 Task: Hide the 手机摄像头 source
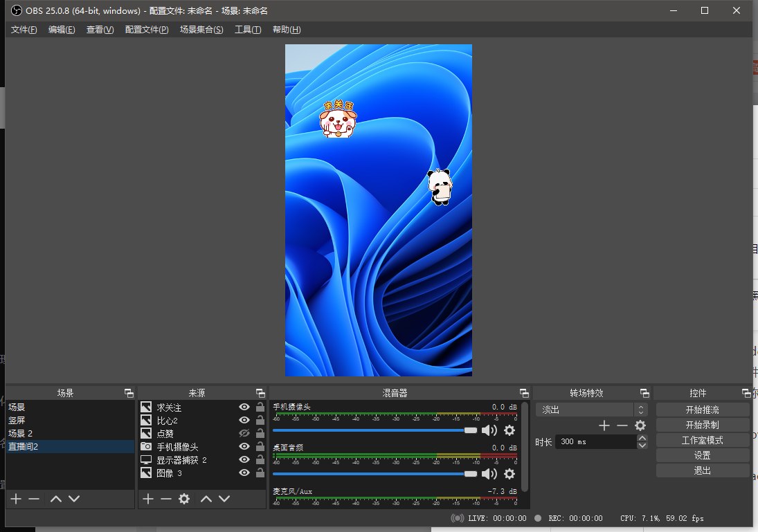pyautogui.click(x=244, y=446)
